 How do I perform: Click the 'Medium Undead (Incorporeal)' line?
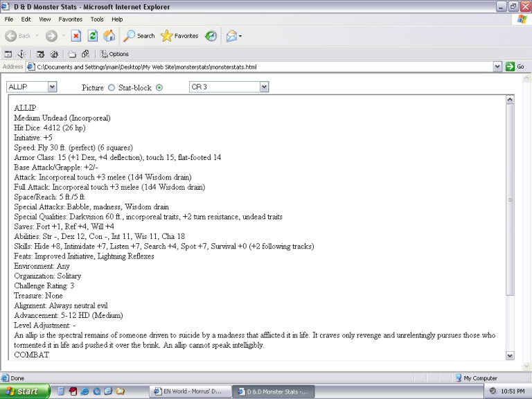(x=62, y=118)
